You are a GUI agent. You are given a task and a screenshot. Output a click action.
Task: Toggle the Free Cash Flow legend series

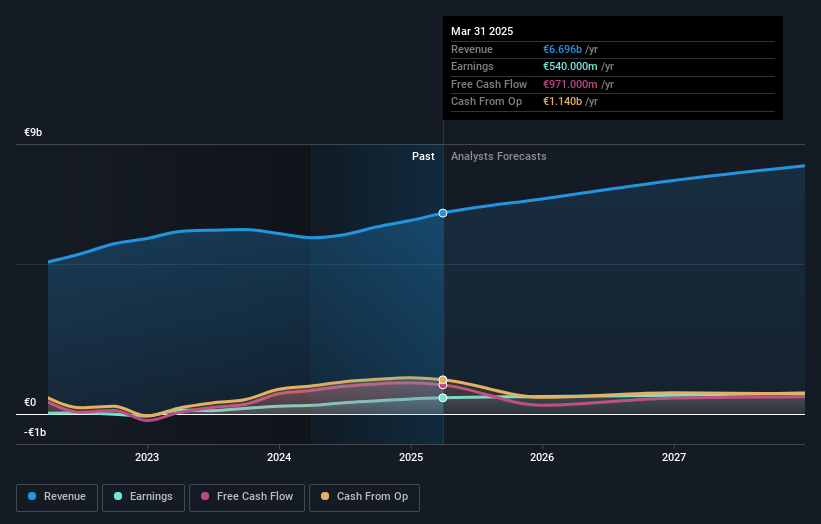pos(247,497)
